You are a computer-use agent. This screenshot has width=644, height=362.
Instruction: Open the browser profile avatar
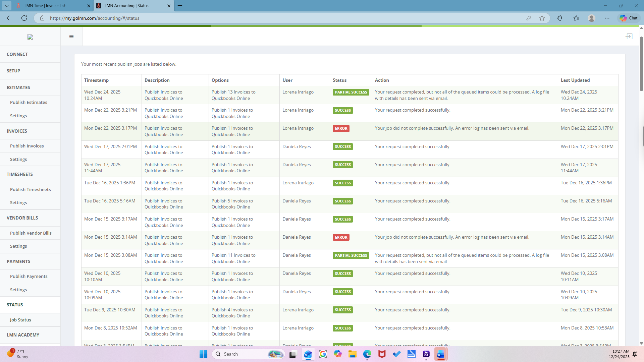tap(592, 18)
